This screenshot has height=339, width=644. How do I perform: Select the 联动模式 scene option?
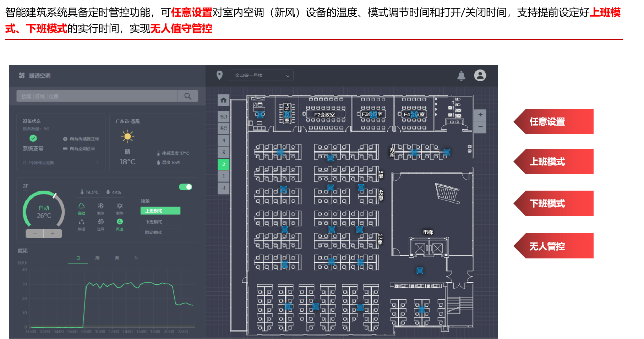[160, 233]
